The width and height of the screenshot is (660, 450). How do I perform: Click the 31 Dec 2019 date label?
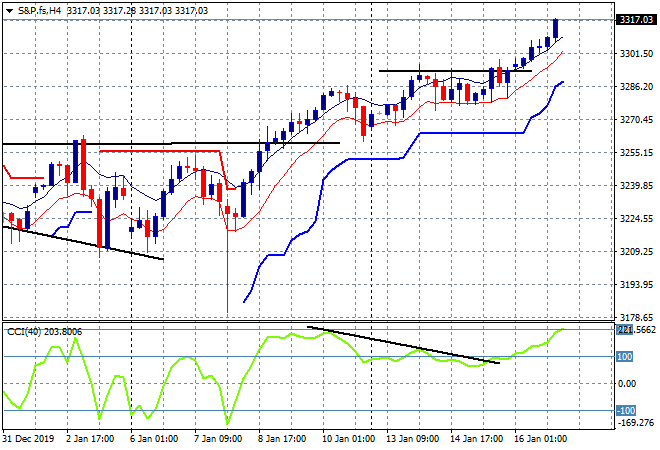28,439
